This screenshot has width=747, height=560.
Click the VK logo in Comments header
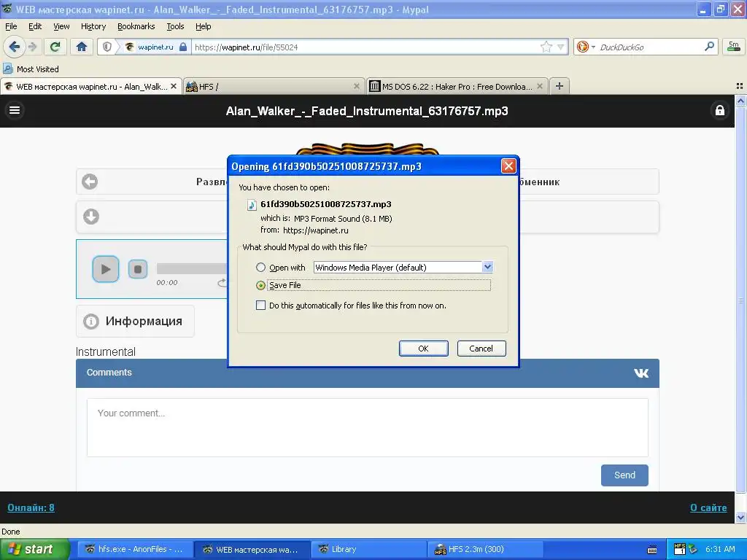(x=641, y=373)
